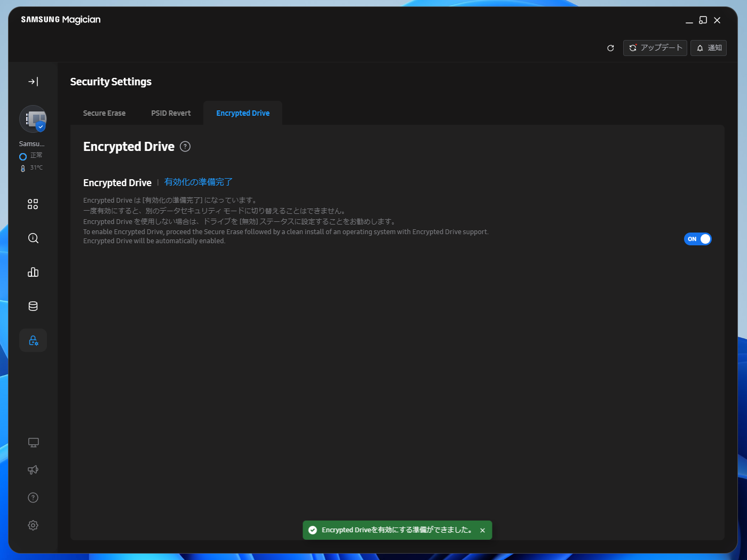Click the refresh icon in top bar
This screenshot has height=560, width=747.
coord(610,48)
